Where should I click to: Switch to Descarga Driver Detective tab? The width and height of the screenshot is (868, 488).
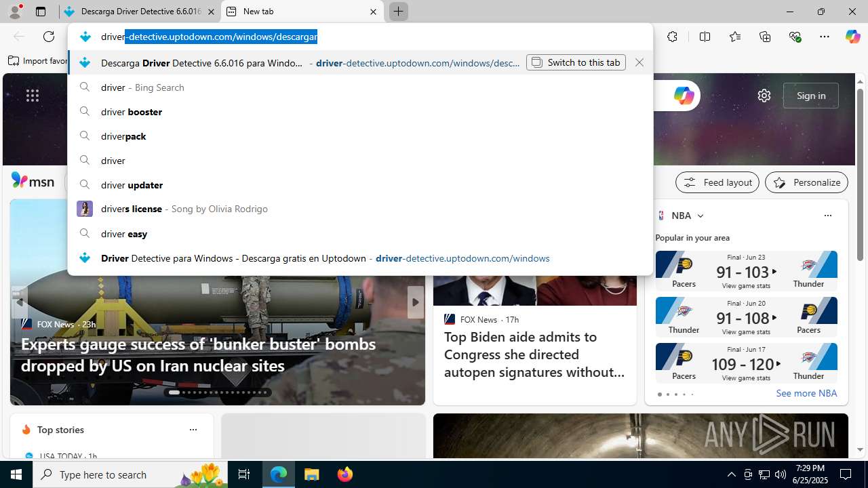[140, 12]
